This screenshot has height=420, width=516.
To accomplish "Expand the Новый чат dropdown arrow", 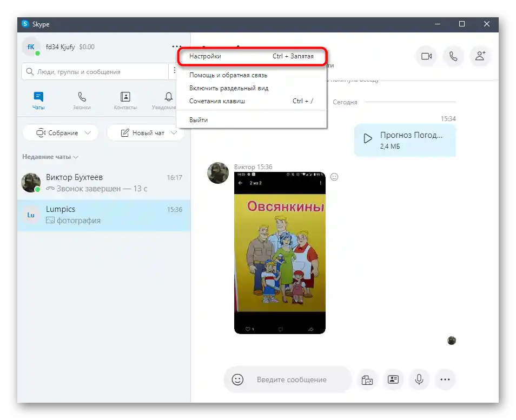I will point(174,133).
